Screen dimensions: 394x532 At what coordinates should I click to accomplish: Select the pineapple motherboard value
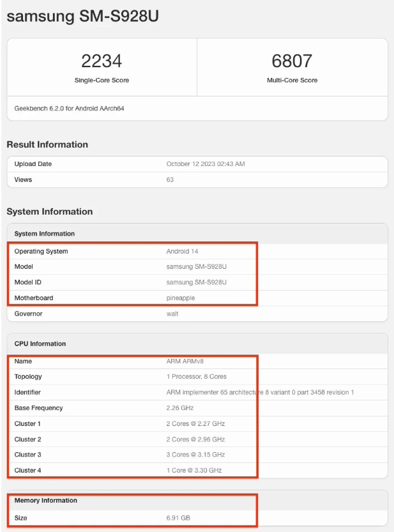[x=181, y=298]
